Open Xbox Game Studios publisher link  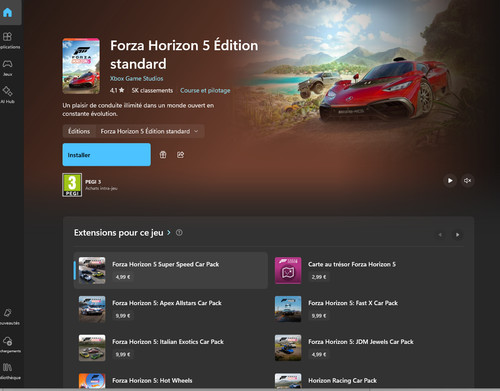point(137,79)
